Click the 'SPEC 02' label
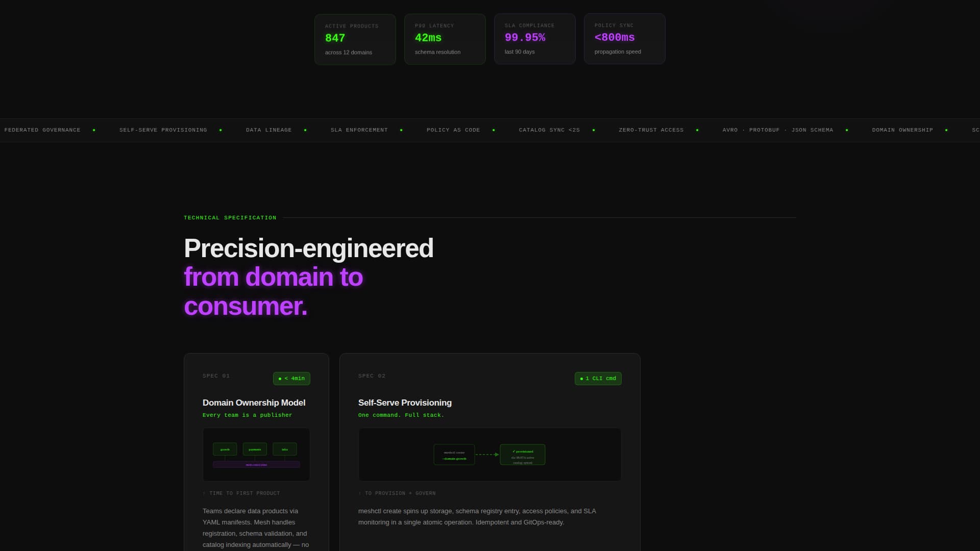Image resolution: width=980 pixels, height=551 pixels. [372, 376]
